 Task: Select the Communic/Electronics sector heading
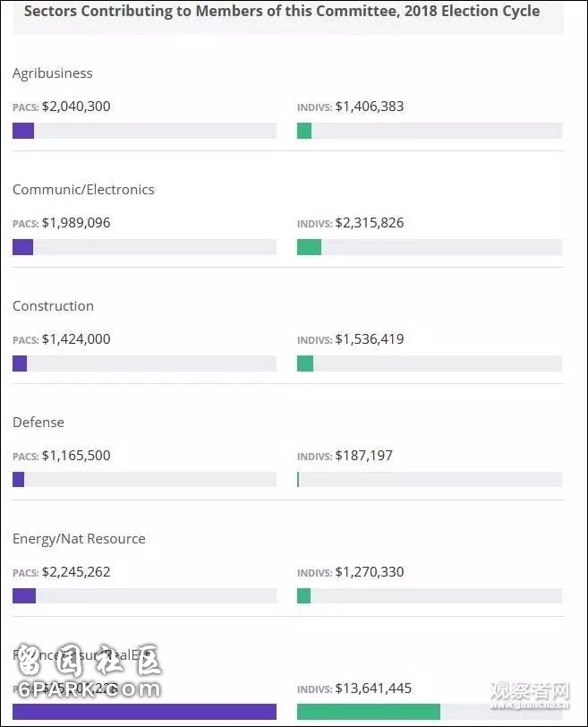[83, 190]
